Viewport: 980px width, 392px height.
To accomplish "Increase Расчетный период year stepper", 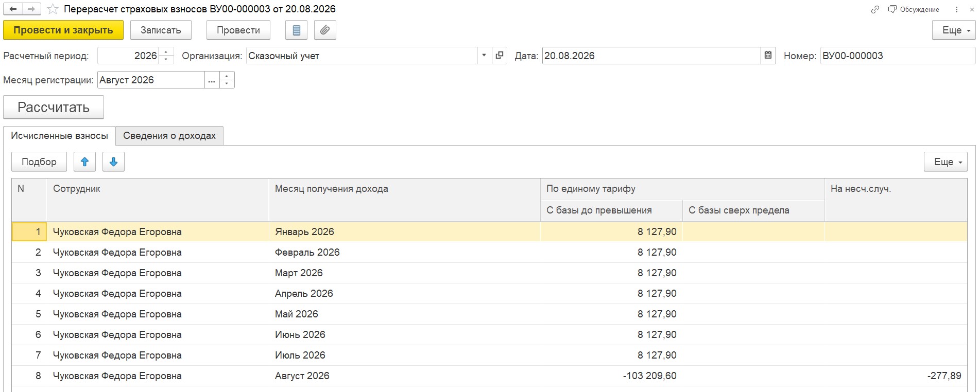I will [x=166, y=52].
